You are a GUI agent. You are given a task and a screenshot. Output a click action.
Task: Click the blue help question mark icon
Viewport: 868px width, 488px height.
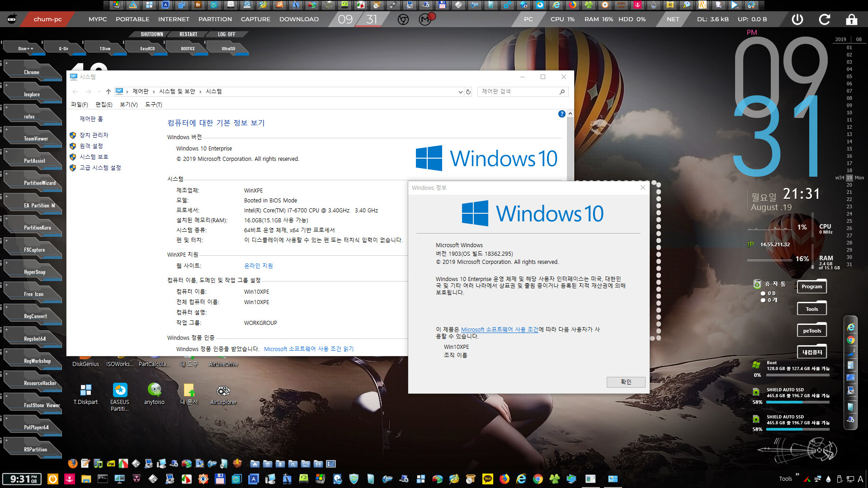coord(561,114)
